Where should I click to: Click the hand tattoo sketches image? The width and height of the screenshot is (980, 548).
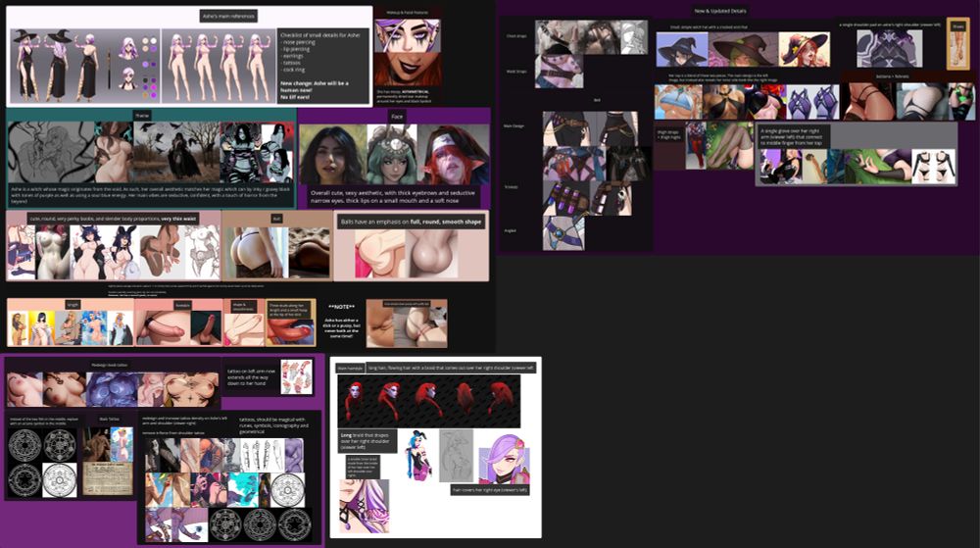tap(296, 376)
